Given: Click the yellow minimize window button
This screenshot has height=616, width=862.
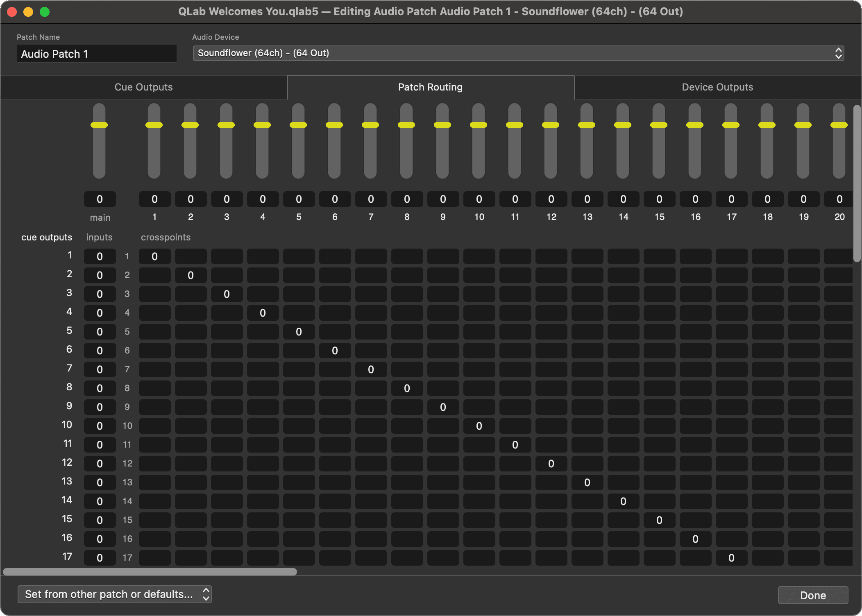Looking at the screenshot, I should 28,12.
